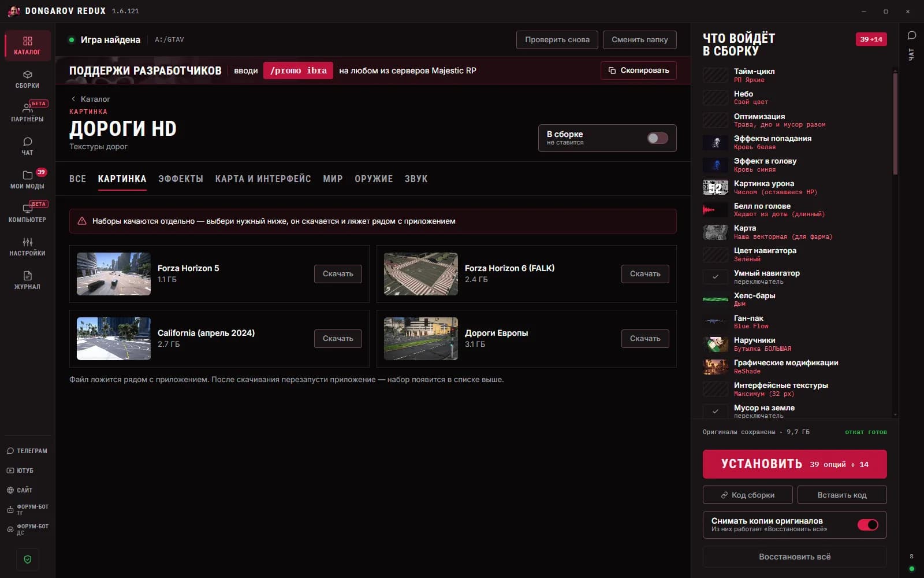Viewport: 924px width, 578px height.
Task: Open the Партнёры beta section
Action: click(27, 113)
